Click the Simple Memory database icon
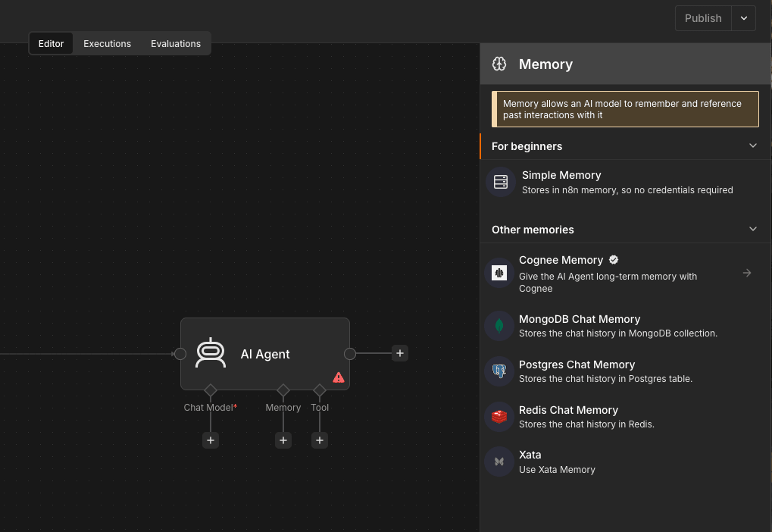 tap(501, 182)
